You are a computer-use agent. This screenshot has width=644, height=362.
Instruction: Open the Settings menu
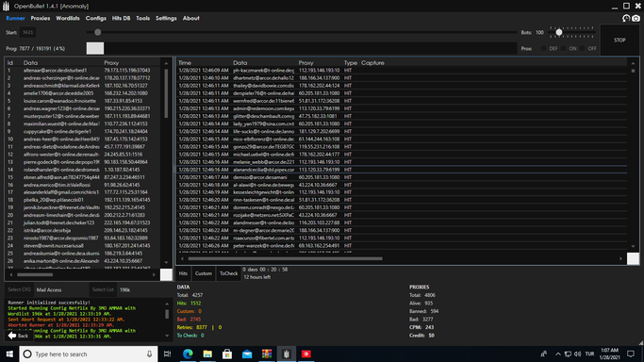coord(166,18)
